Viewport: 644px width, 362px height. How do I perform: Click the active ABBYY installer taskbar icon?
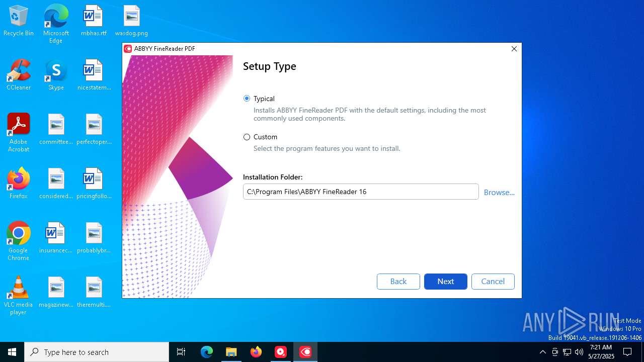point(305,352)
